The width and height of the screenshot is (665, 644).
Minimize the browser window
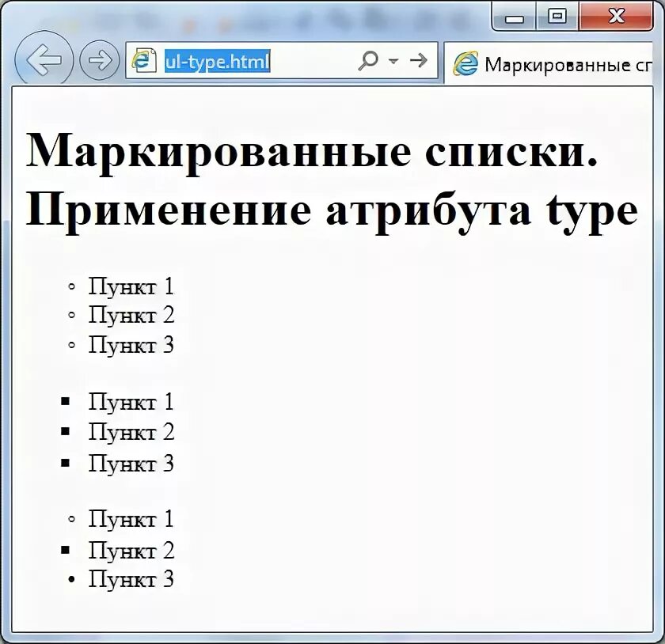tap(514, 17)
